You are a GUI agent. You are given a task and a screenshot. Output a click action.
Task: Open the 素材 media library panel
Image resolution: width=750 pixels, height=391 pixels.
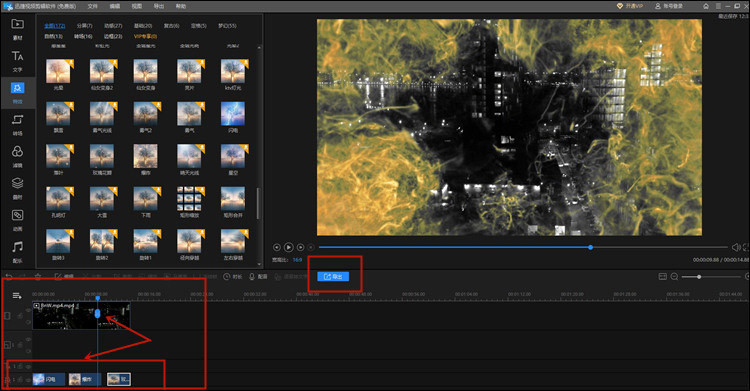pyautogui.click(x=18, y=28)
